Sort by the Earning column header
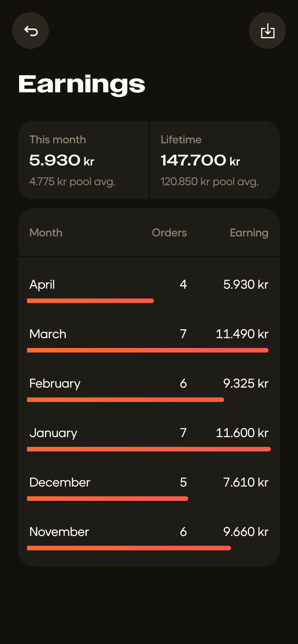 tap(249, 233)
